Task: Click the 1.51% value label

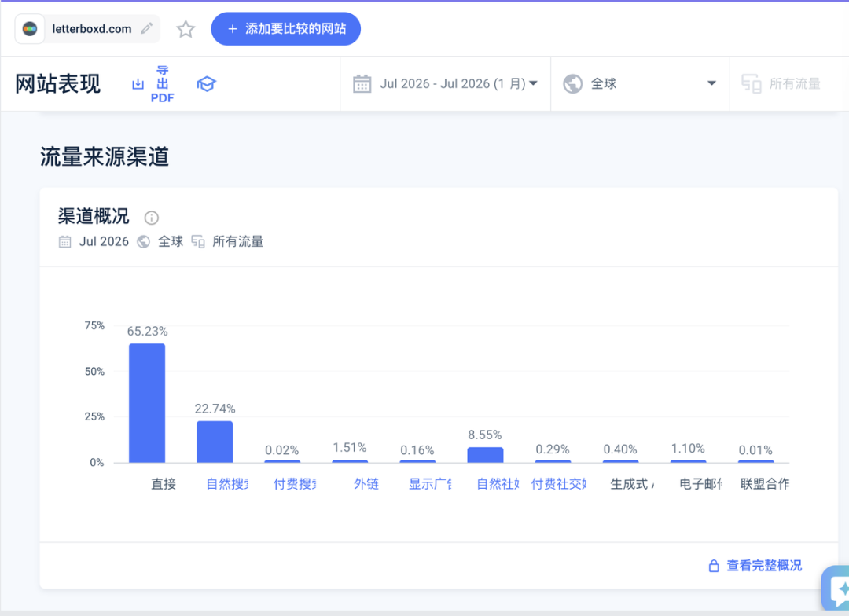Action: 350,448
